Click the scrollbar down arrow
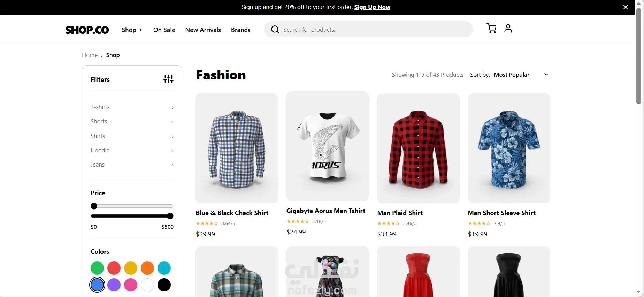The image size is (644, 297). click(638, 292)
